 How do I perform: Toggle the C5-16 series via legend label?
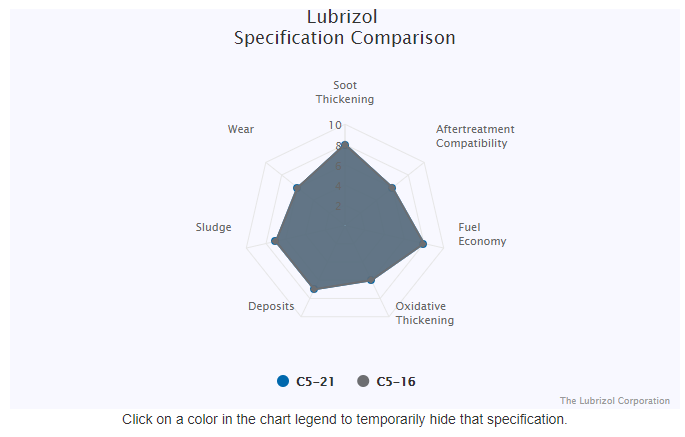point(396,381)
